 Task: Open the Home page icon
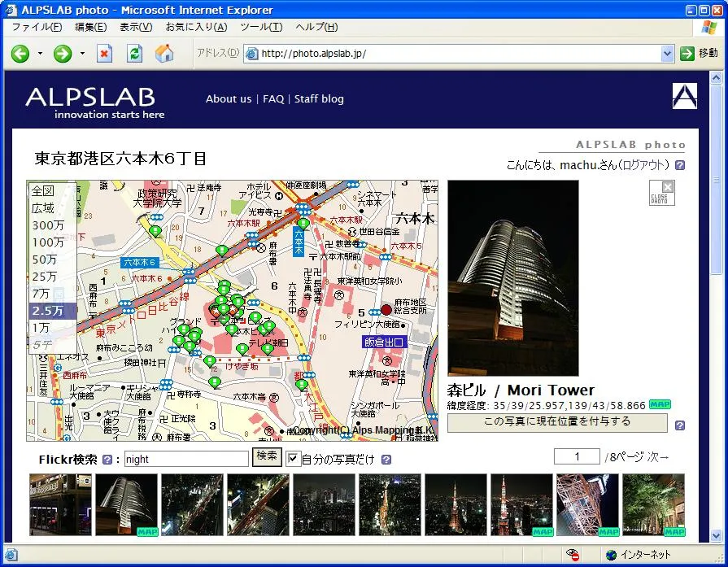pos(163,54)
